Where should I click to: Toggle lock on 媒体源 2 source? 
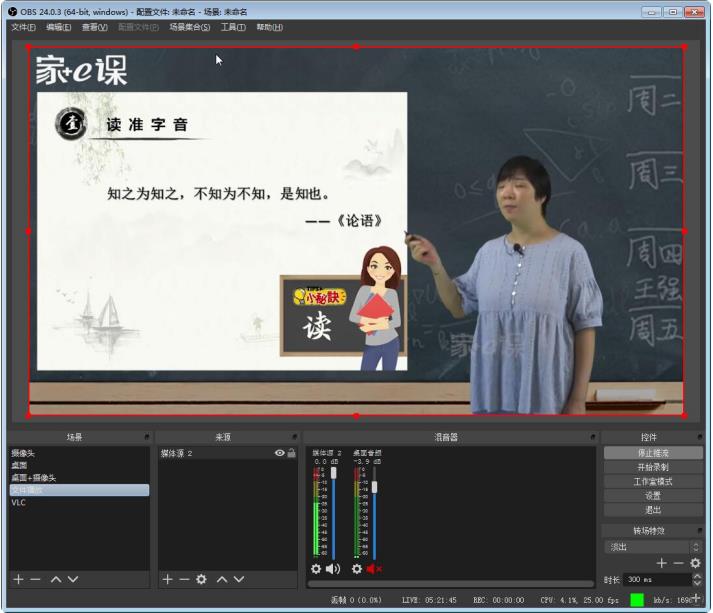point(291,454)
